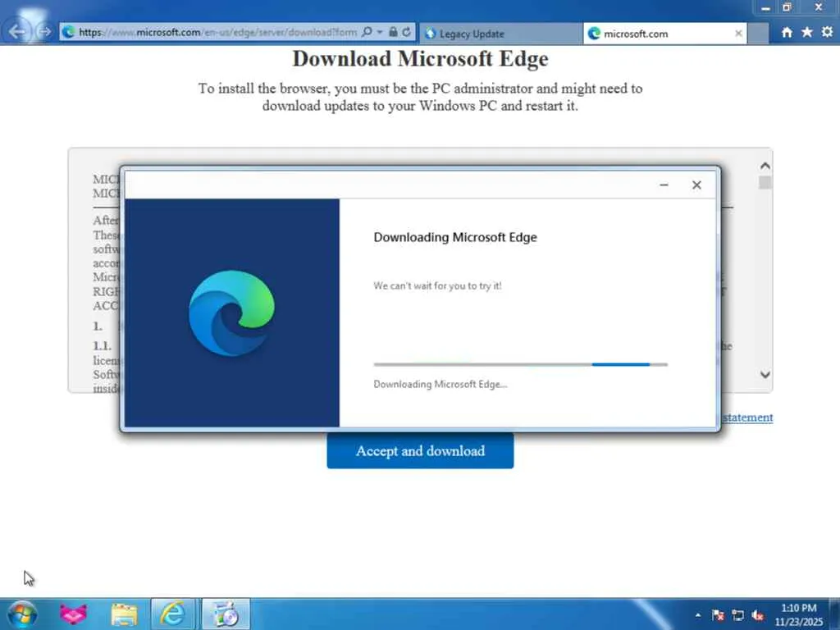Open the Tools gear menu
The width and height of the screenshot is (840, 630).
827,32
